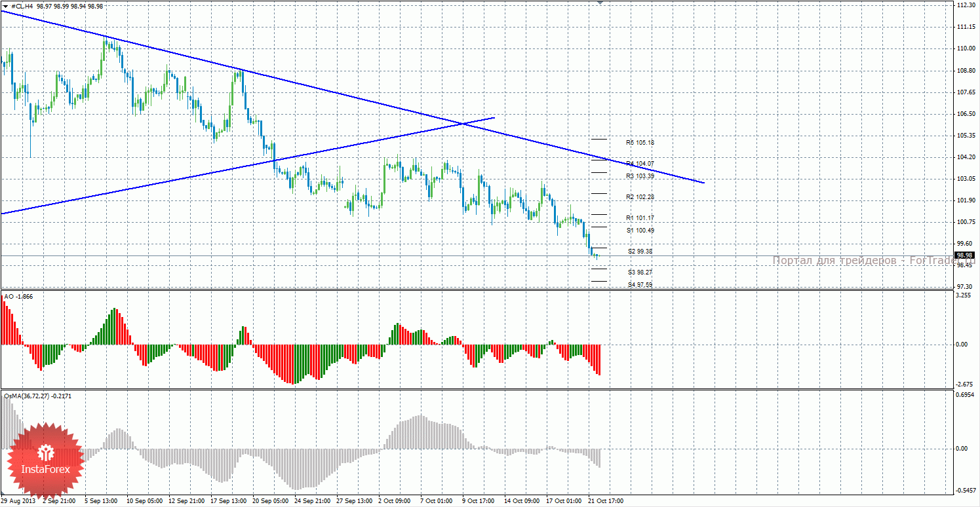This screenshot has width=980, height=507.
Task: Click the 9 Oct 17:00 time label
Action: click(x=480, y=501)
